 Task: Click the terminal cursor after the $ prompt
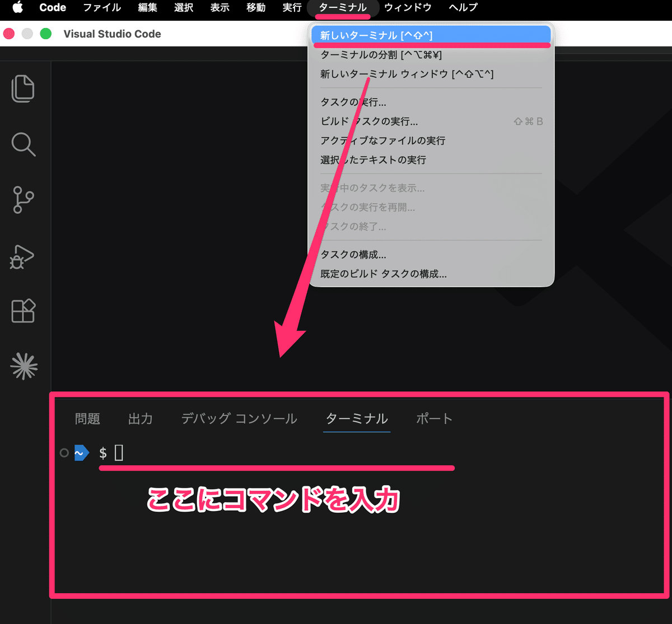point(119,453)
